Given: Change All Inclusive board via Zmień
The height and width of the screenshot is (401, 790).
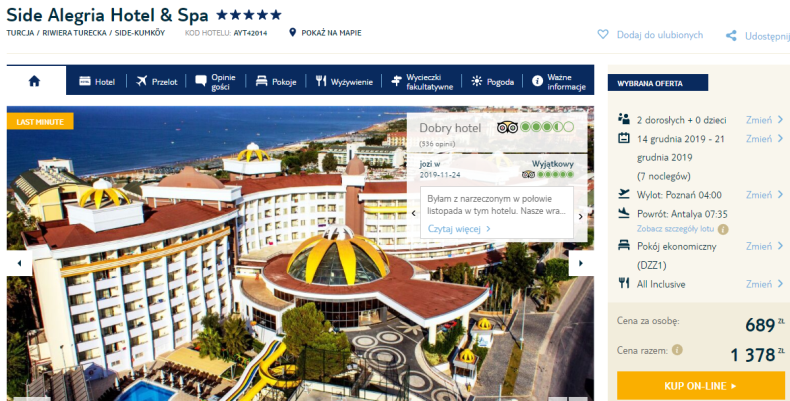Looking at the screenshot, I should pyautogui.click(x=764, y=284).
